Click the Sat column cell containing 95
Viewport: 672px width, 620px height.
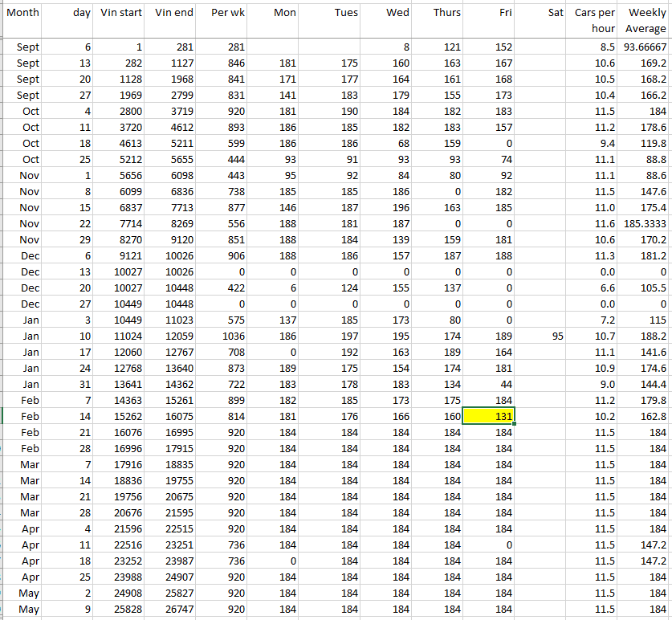[x=540, y=334]
